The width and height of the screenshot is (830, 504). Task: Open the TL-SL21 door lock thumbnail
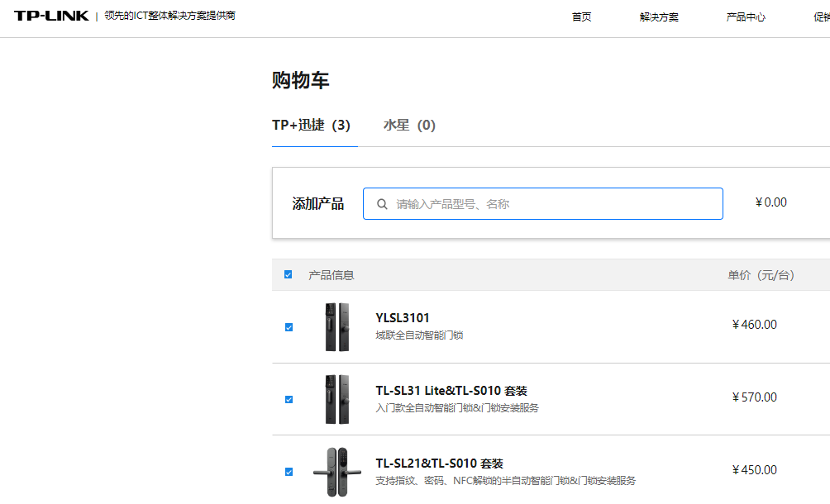337,472
